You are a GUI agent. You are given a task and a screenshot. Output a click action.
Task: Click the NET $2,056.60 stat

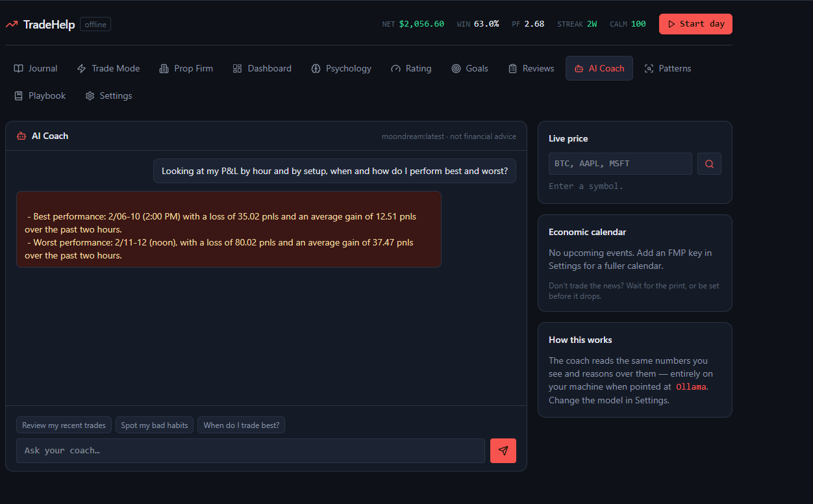tap(413, 24)
